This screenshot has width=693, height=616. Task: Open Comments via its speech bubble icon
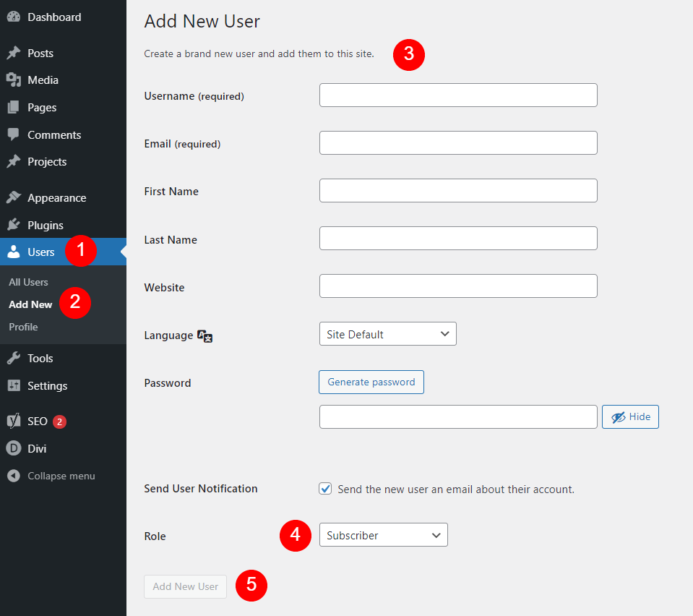point(14,134)
